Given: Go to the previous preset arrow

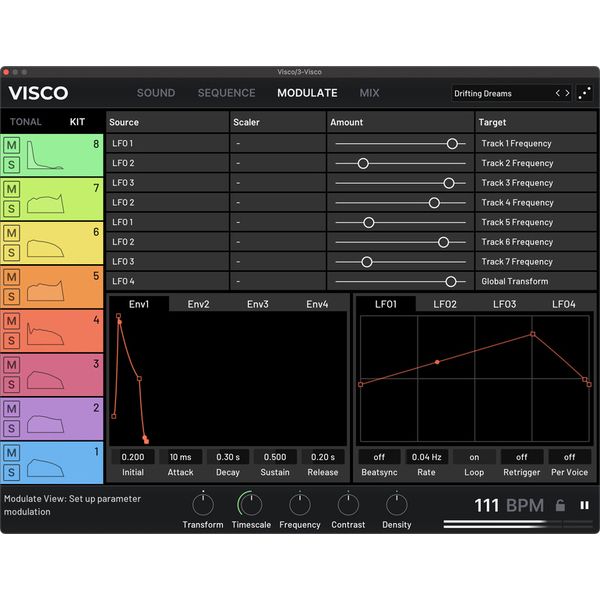Looking at the screenshot, I should pyautogui.click(x=559, y=93).
